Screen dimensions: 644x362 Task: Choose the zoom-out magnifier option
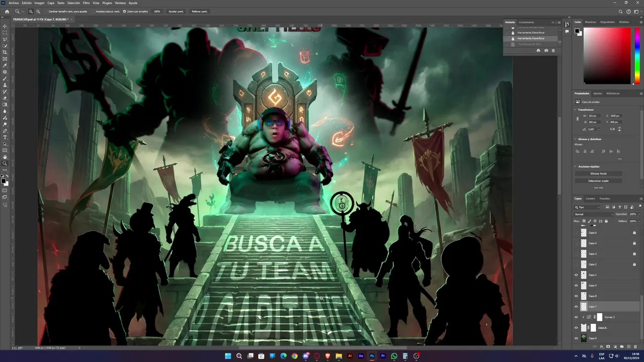coord(38,11)
